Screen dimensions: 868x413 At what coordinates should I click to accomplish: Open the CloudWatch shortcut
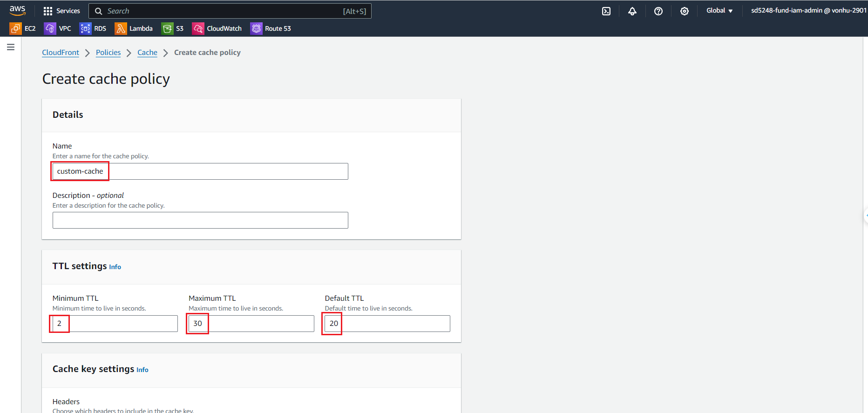(x=217, y=28)
